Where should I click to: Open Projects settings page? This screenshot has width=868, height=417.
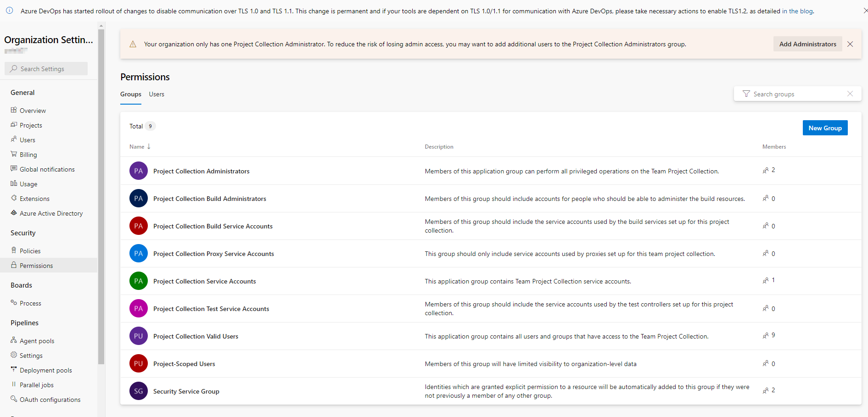(x=31, y=125)
